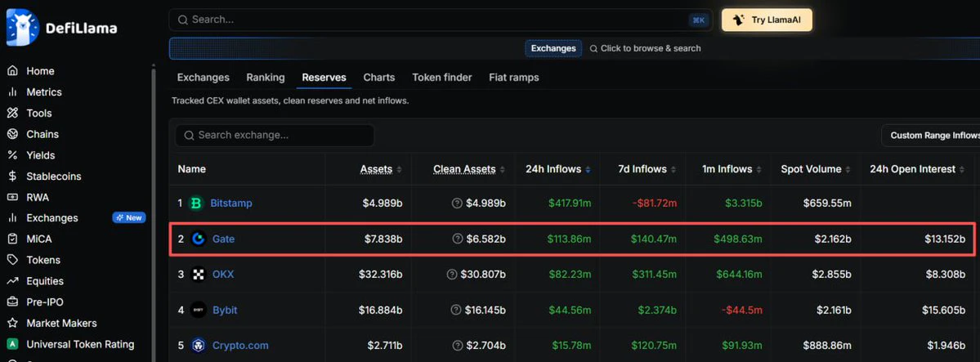Screen dimensions: 980x362
Task: Sort table by Assets column
Action: pos(381,169)
